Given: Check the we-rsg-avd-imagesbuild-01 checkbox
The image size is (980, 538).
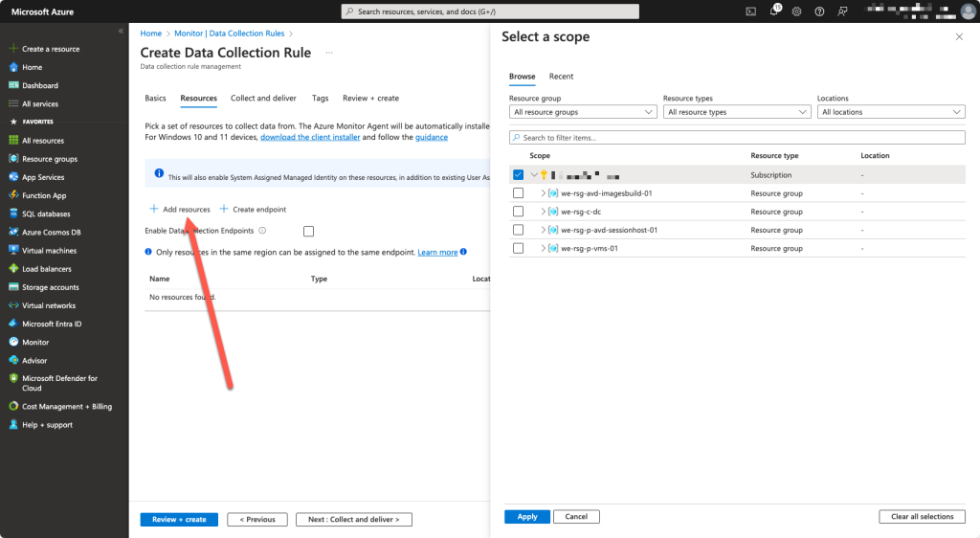Looking at the screenshot, I should click(x=518, y=193).
